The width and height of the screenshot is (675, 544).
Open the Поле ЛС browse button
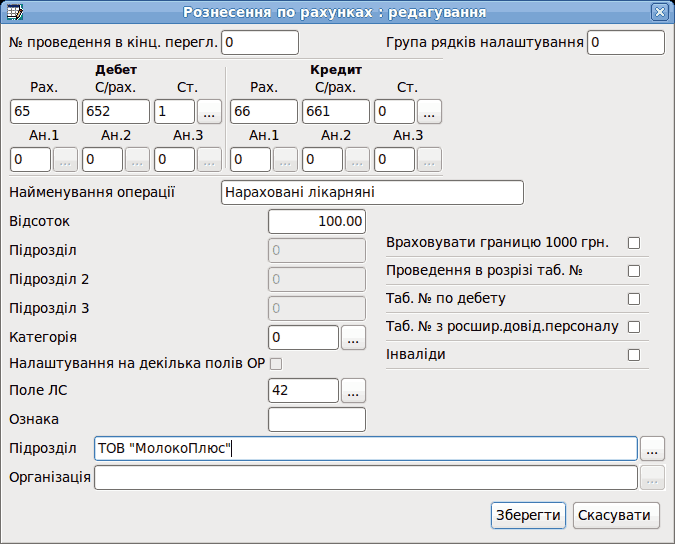353,390
